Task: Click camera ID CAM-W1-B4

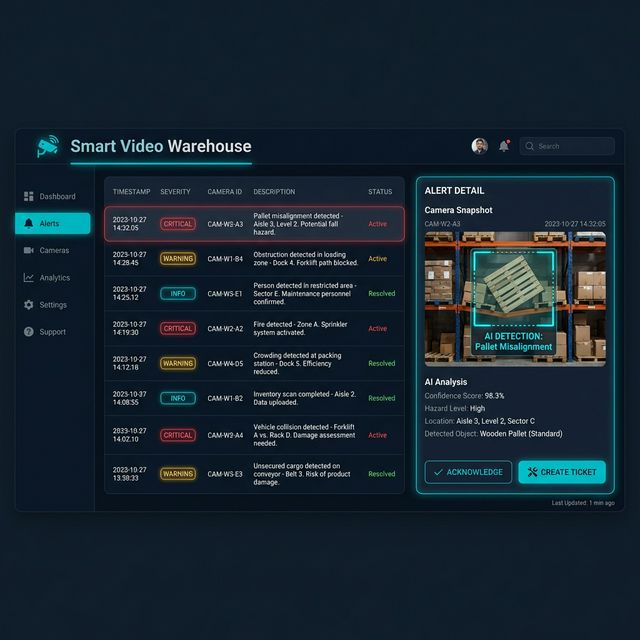Action: (x=225, y=259)
